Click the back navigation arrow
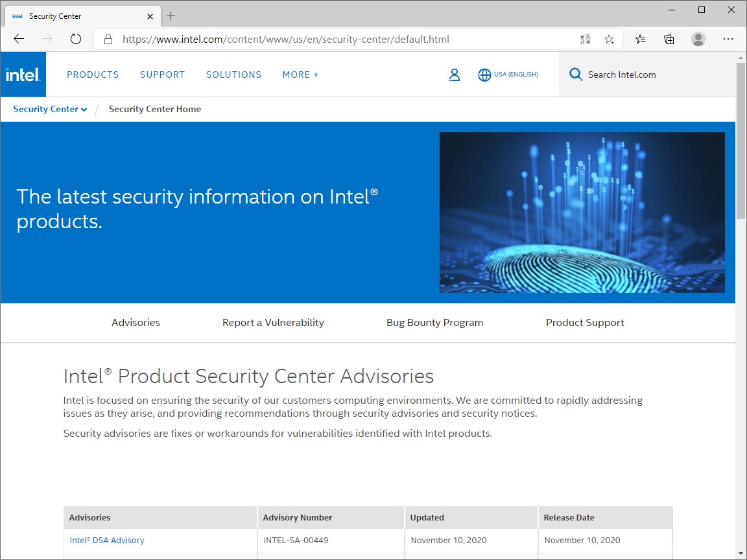The width and height of the screenshot is (747, 560). [19, 39]
